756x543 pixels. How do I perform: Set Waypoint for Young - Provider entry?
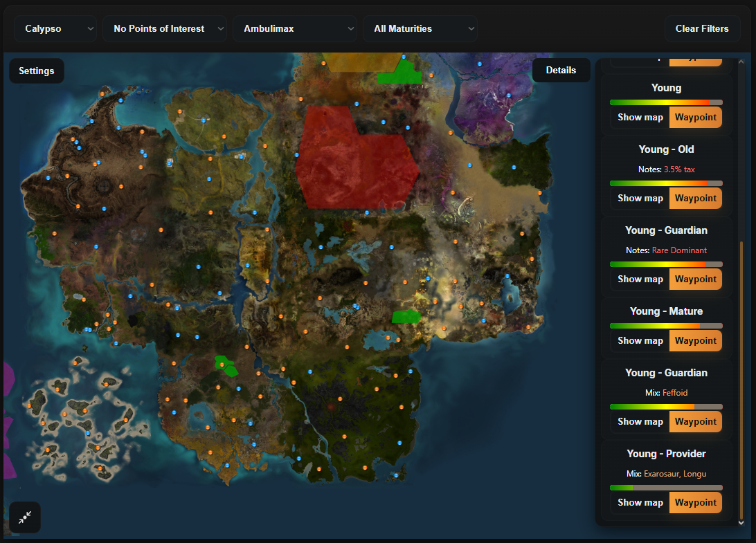click(695, 502)
